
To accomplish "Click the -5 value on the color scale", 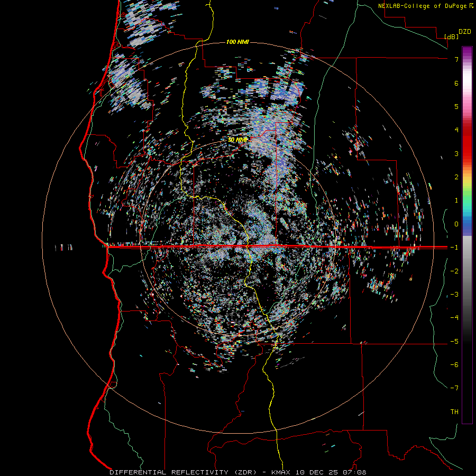I will click(454, 342).
